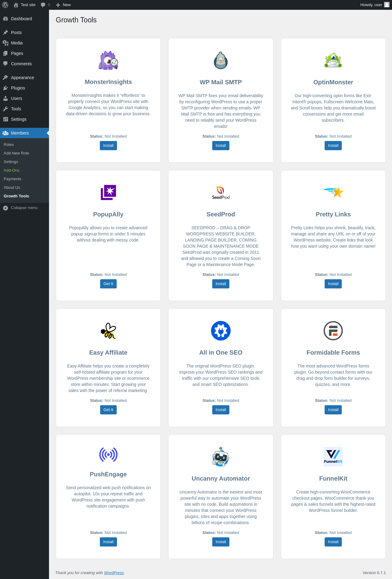The width and height of the screenshot is (392, 579).
Task: Open the Roles submenu item
Action: tap(24, 145)
